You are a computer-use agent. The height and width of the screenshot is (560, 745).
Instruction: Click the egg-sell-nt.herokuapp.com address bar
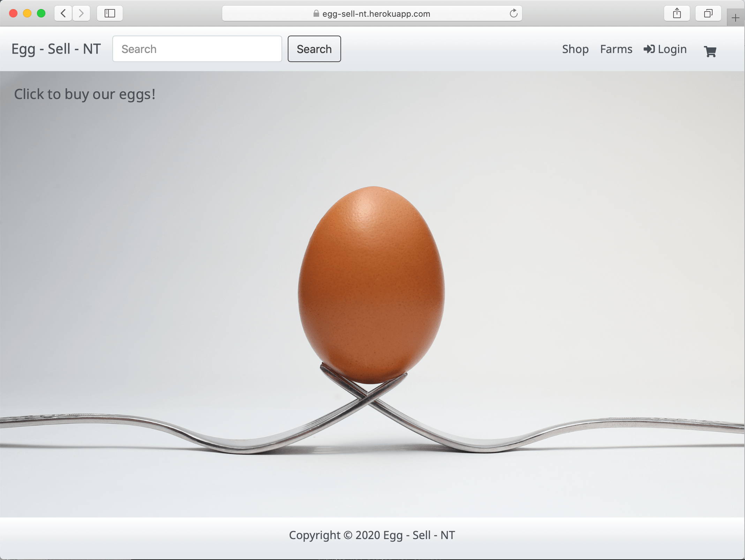point(376,14)
